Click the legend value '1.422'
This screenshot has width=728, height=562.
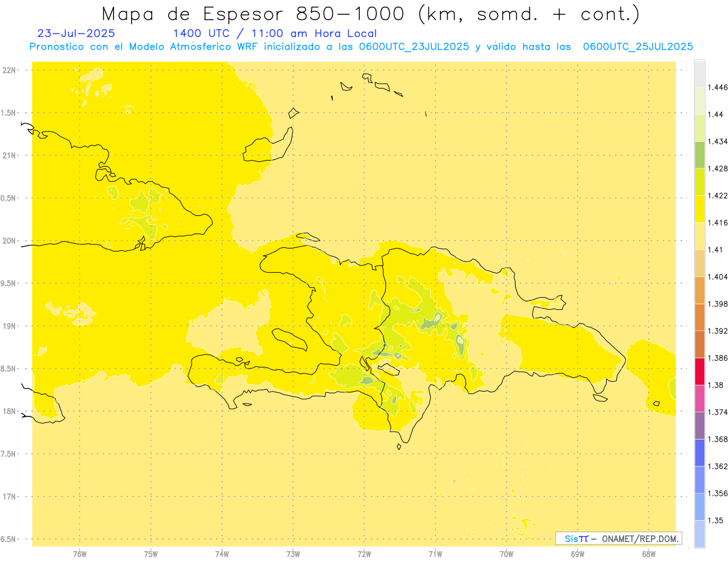pyautogui.click(x=718, y=195)
